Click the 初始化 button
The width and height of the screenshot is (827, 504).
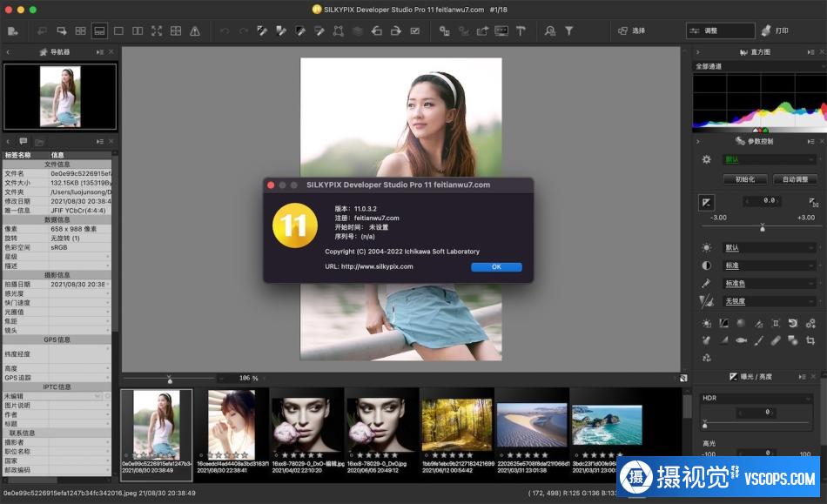[x=745, y=180]
